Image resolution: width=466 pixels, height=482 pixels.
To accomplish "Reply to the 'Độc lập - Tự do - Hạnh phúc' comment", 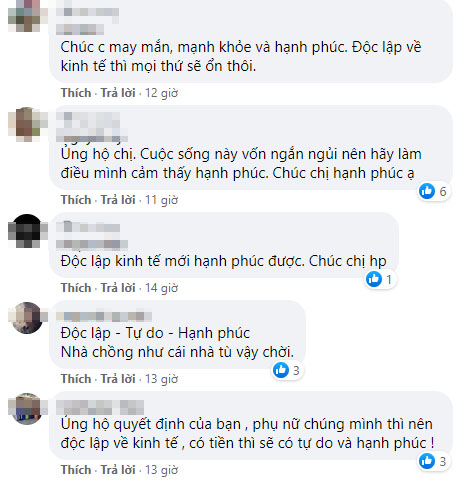I will click(x=118, y=379).
